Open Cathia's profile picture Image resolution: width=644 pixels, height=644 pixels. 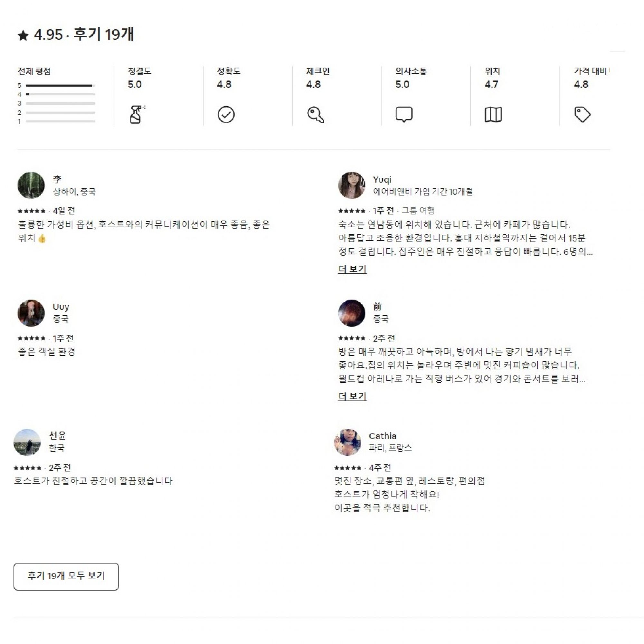coord(348,442)
